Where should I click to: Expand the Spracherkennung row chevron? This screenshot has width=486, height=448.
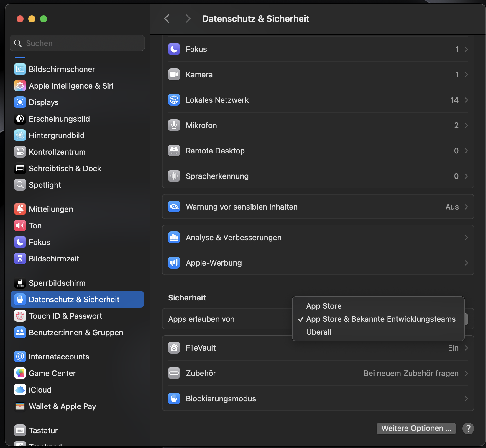[466, 176]
